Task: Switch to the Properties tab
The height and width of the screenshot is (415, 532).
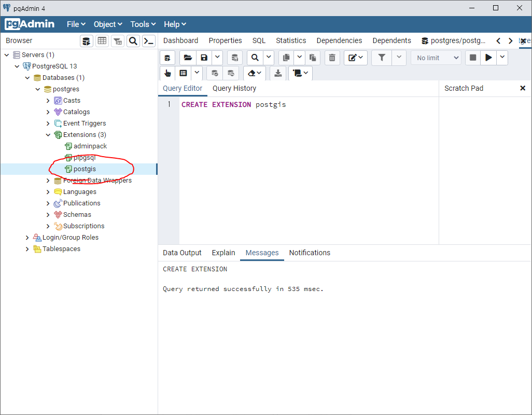Action: click(x=225, y=40)
